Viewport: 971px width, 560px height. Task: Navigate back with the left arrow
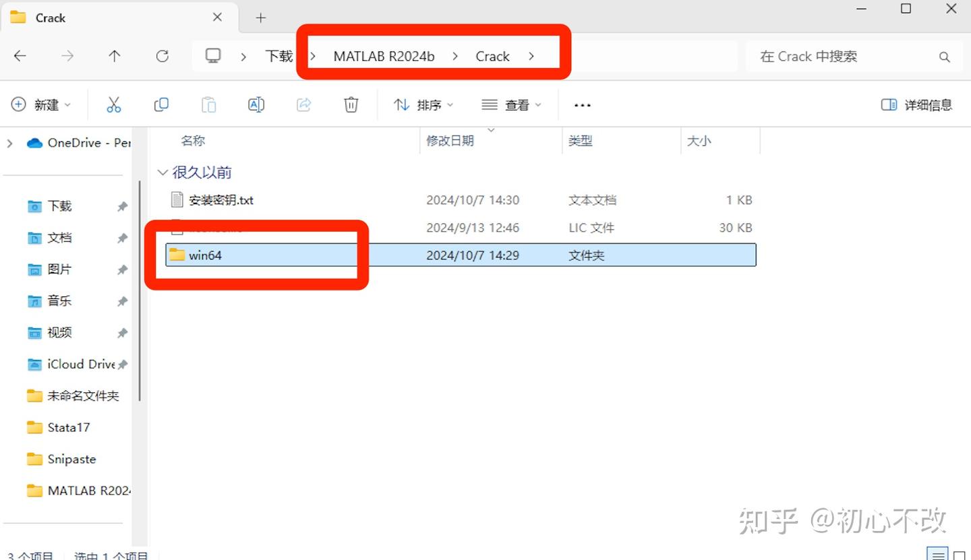tap(20, 56)
